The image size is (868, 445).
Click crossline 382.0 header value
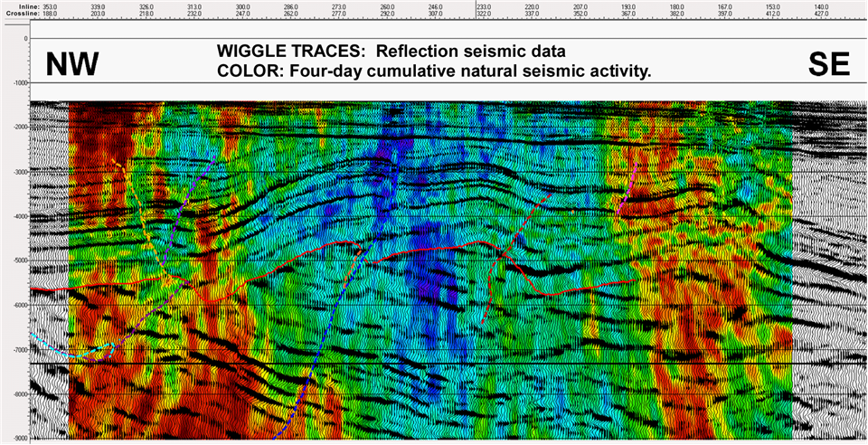(x=676, y=14)
